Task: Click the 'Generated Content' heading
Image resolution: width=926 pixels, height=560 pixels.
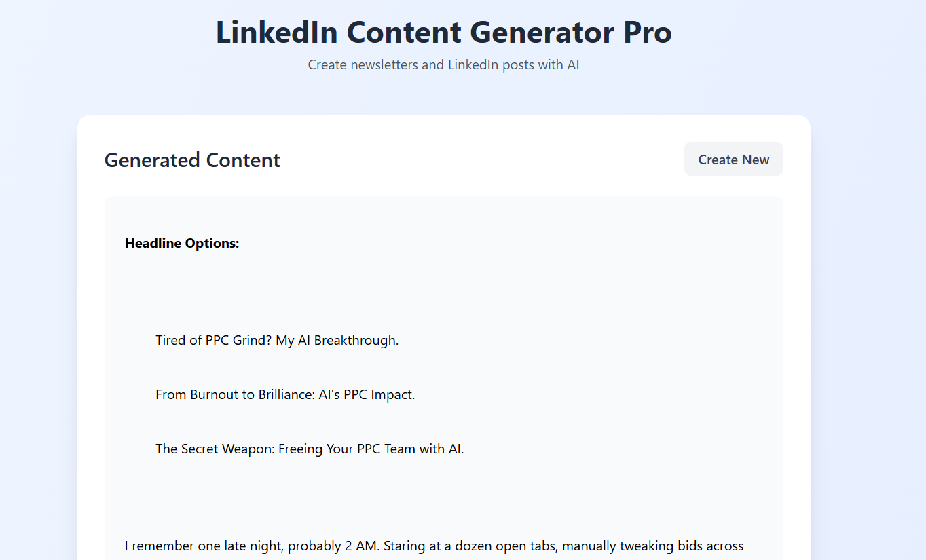Action: click(192, 160)
